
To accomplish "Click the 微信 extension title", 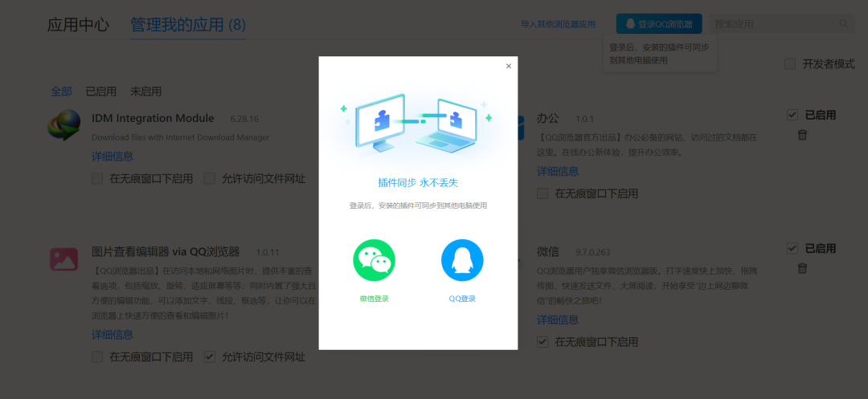I will coord(548,252).
